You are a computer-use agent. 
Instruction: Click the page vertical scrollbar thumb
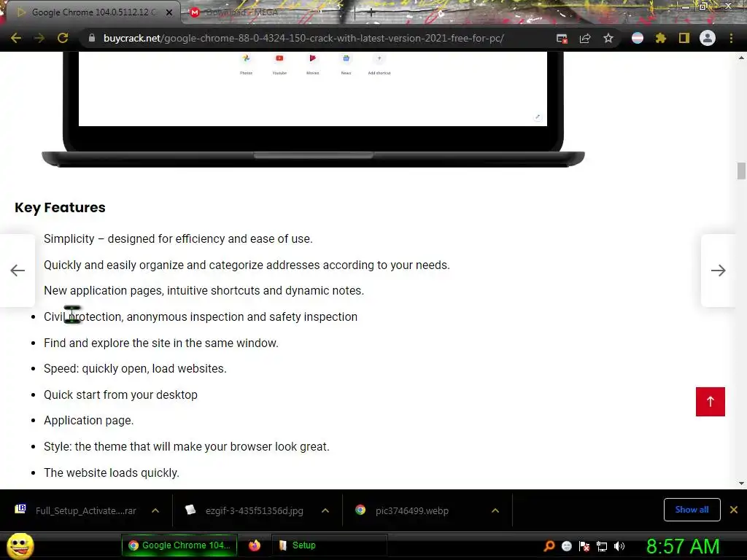(741, 171)
